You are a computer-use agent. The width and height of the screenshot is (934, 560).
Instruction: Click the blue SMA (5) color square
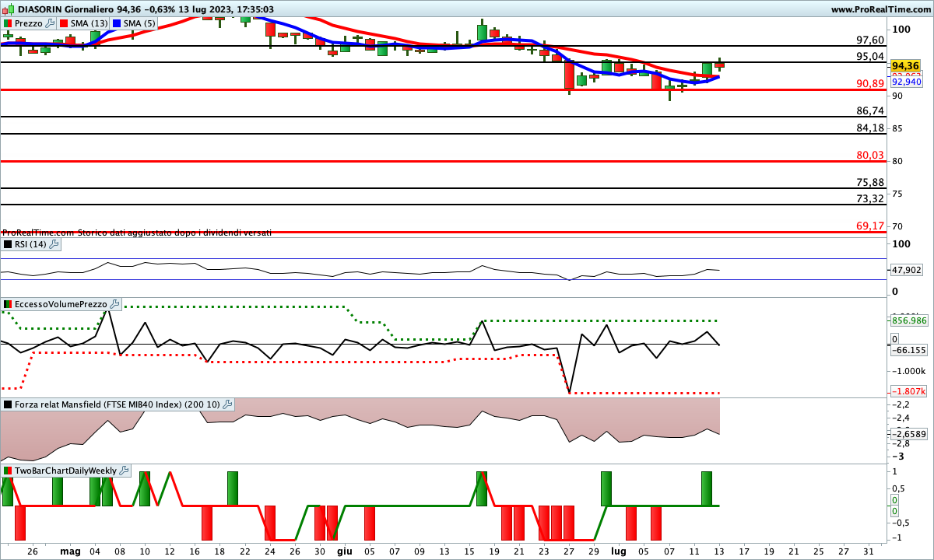(x=117, y=23)
